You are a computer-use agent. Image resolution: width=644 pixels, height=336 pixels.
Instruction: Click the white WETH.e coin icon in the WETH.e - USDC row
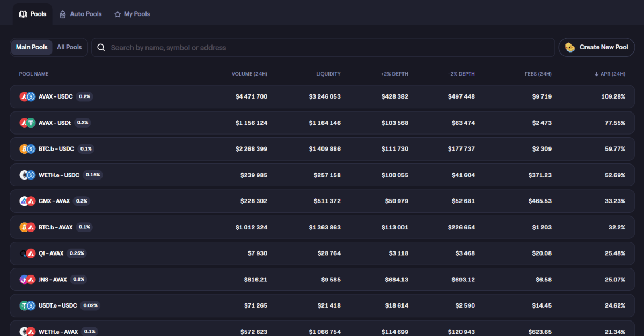(x=24, y=175)
